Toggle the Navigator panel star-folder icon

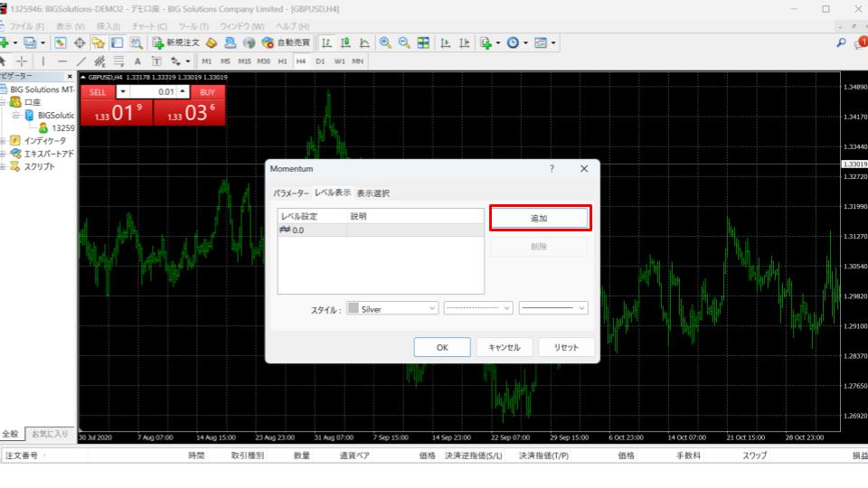click(98, 42)
